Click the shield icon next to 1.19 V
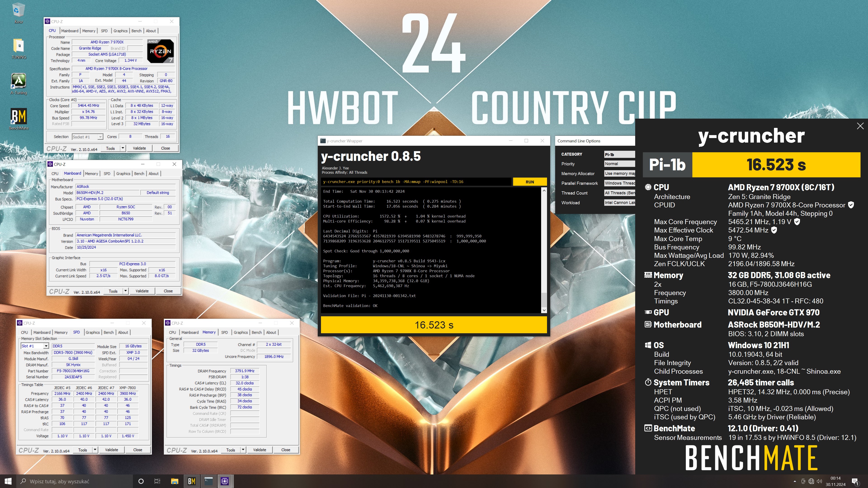The width and height of the screenshot is (868, 488). click(x=797, y=222)
